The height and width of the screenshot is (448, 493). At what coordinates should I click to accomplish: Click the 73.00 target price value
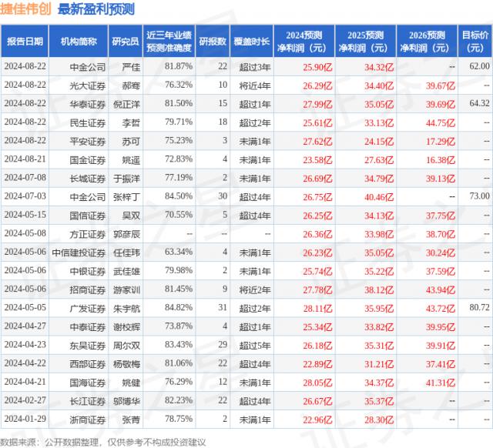(x=478, y=196)
